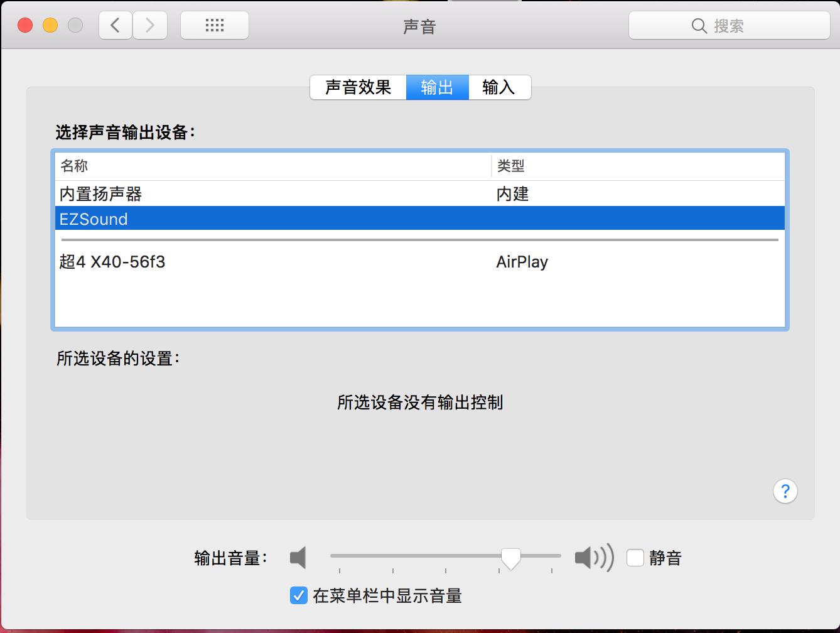Switch to the 输入 tab

tap(499, 87)
